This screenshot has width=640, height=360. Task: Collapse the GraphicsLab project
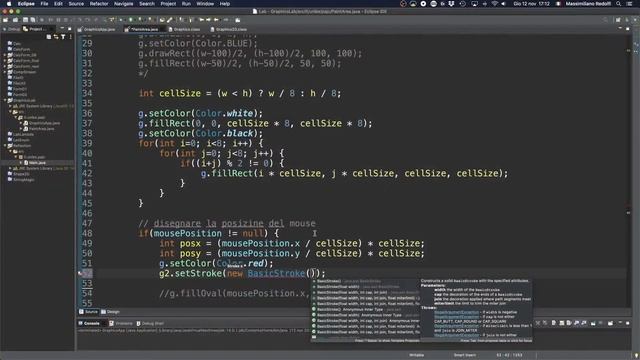tap(5, 100)
